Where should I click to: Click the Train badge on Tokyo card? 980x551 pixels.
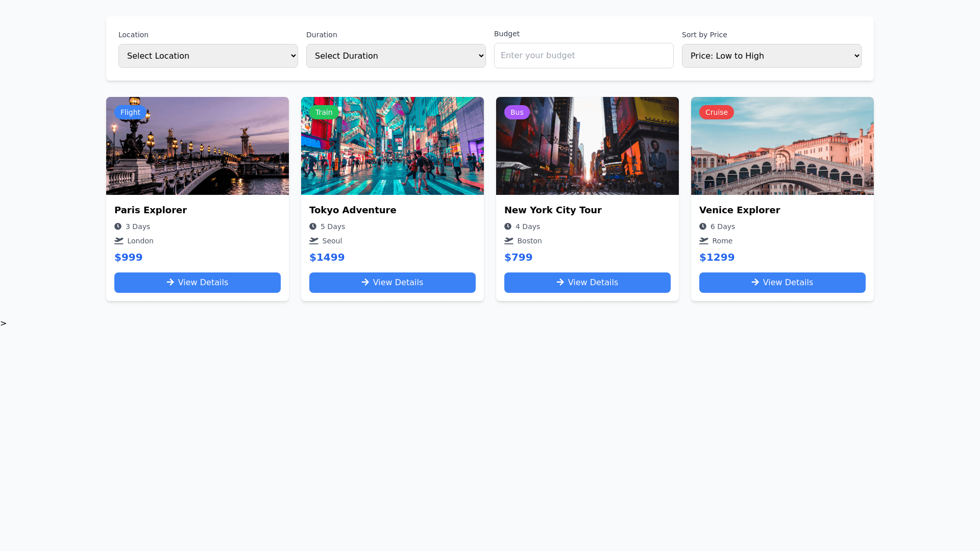[324, 112]
